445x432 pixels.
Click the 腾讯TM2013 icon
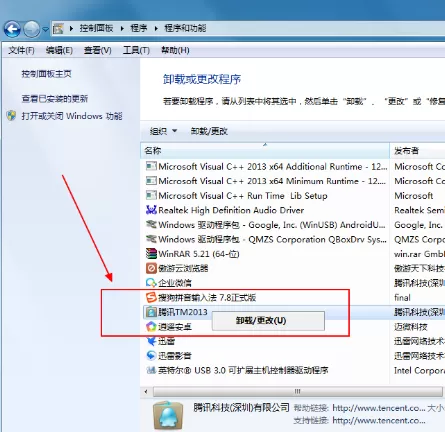click(151, 312)
